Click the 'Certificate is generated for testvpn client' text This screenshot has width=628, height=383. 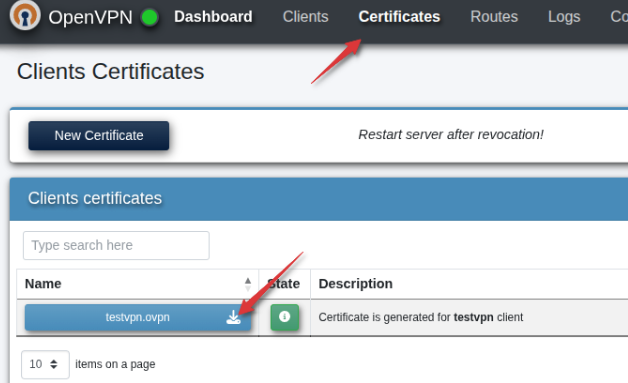click(x=421, y=317)
